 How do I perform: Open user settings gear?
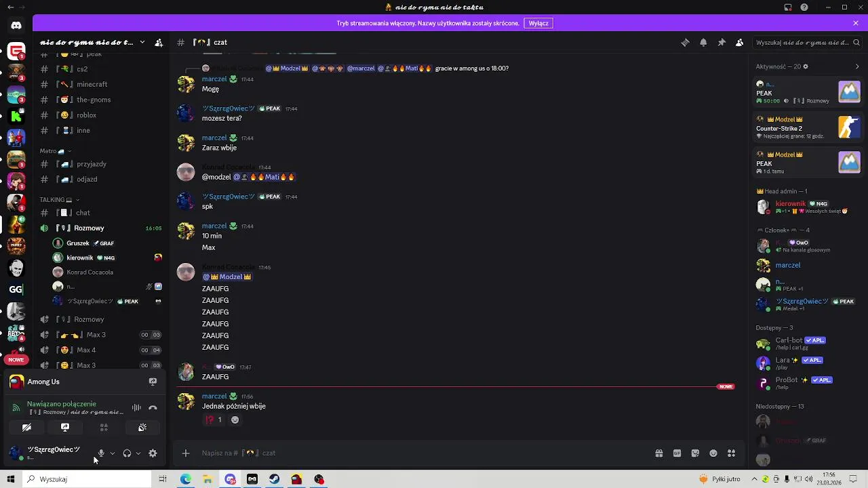[x=153, y=453]
